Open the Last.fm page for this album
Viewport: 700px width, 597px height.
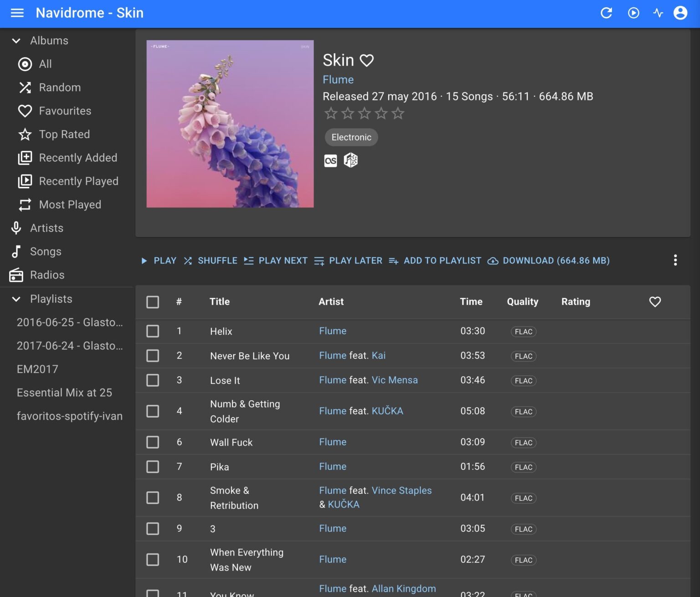[x=330, y=160]
